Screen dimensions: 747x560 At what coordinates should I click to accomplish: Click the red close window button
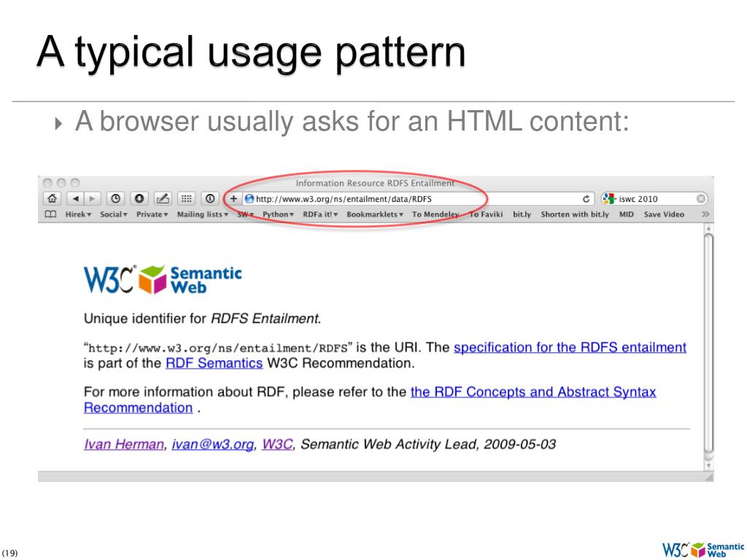[47, 183]
